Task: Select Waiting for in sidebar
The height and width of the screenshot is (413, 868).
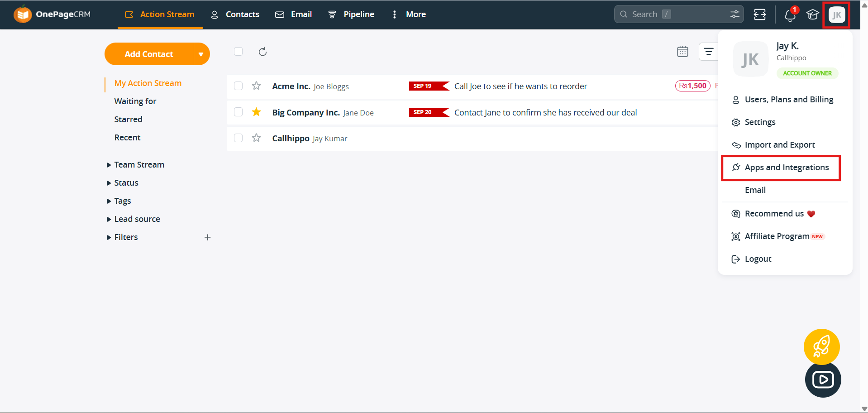Action: pyautogui.click(x=135, y=101)
